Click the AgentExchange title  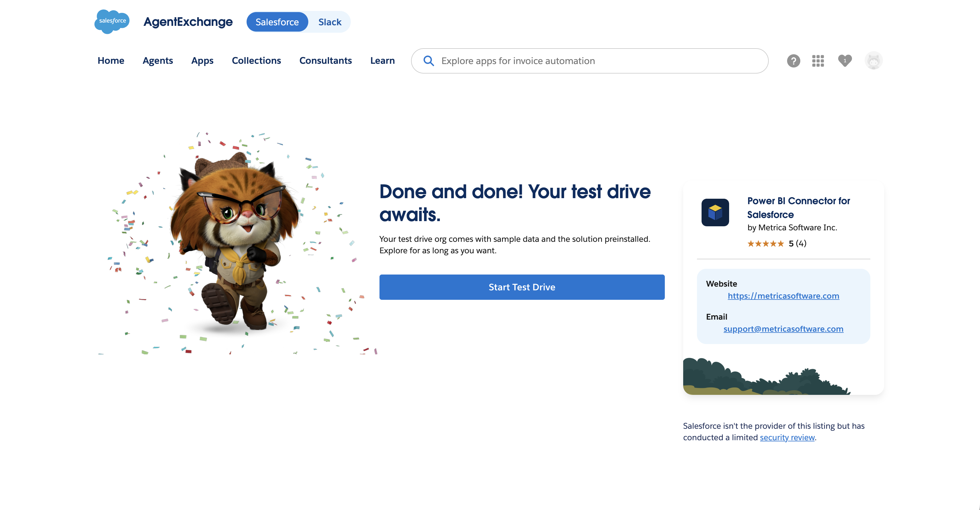click(188, 22)
